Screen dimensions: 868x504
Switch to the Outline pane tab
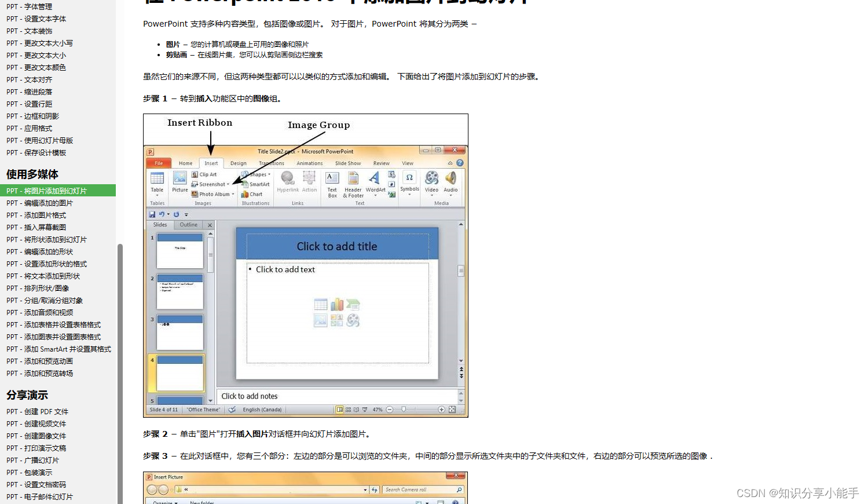(188, 225)
